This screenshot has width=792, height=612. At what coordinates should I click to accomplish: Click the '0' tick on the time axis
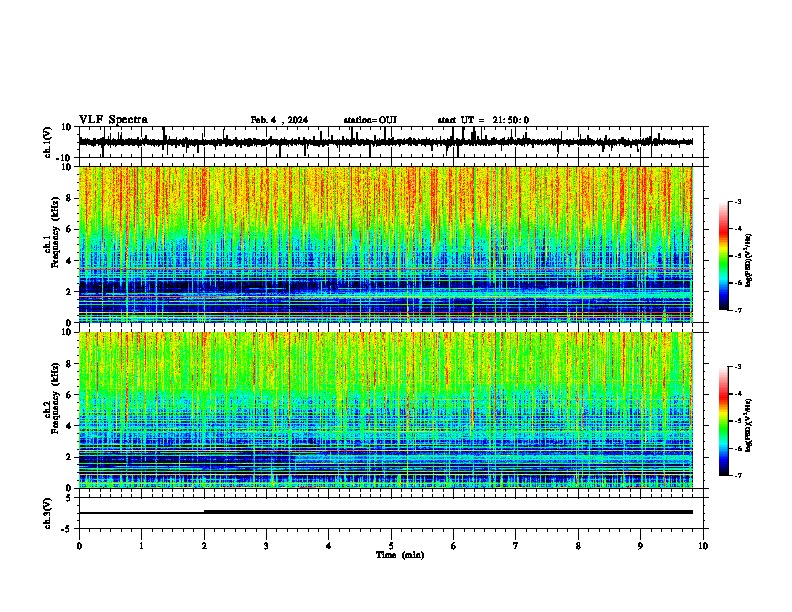pyautogui.click(x=79, y=546)
